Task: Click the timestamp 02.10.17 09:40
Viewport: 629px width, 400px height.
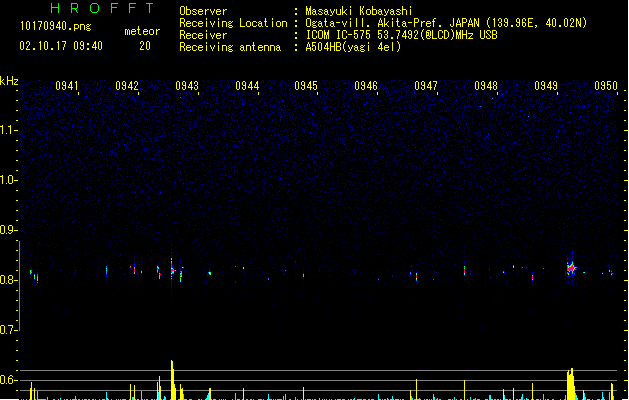Action: point(61,46)
